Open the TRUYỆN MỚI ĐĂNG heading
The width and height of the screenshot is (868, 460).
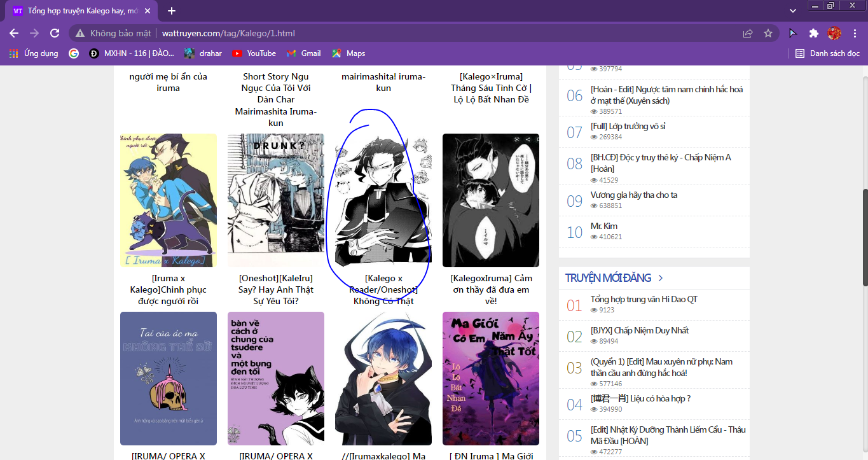(x=608, y=278)
